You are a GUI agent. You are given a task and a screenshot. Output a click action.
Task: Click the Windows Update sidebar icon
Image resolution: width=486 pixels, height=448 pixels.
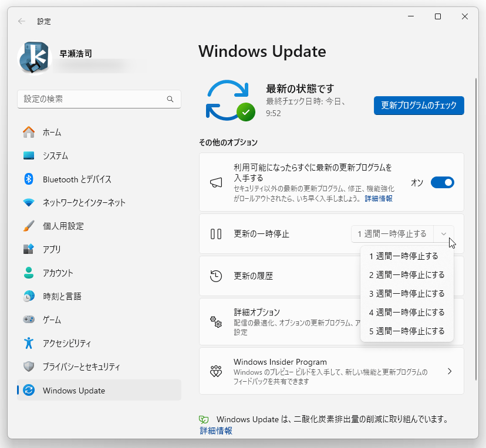coord(29,390)
